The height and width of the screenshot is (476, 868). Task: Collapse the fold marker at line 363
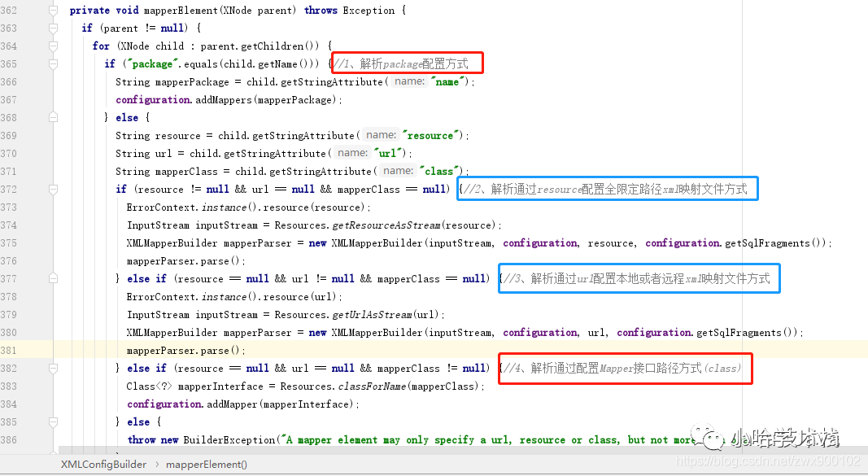[53, 28]
